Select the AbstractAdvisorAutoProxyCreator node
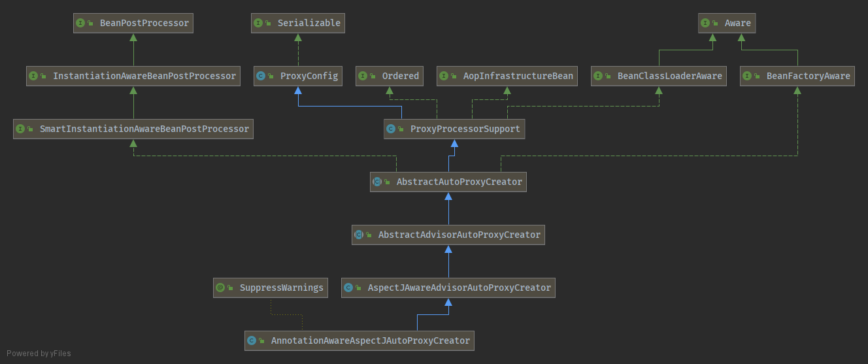This screenshot has height=364, width=868. tap(448, 235)
